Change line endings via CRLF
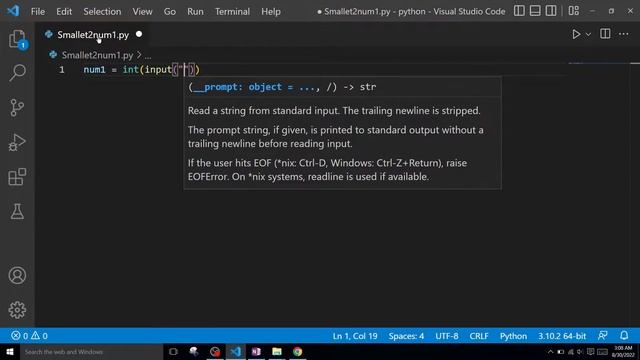The image size is (640, 360). [479, 336]
